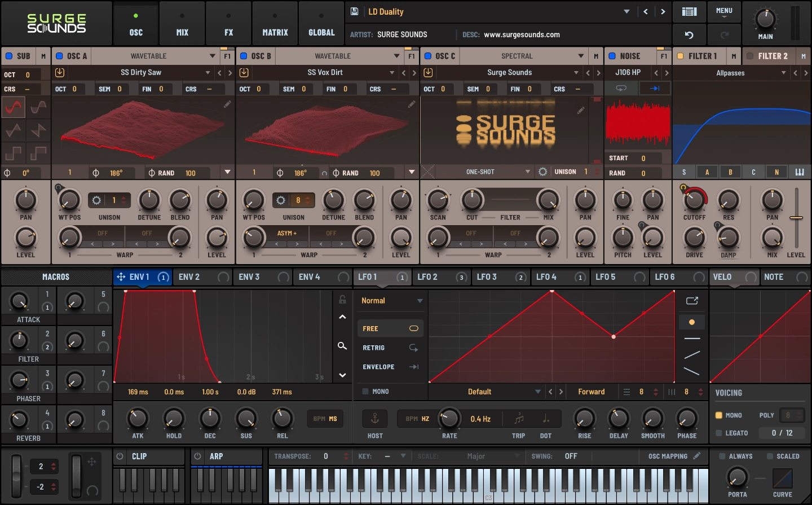Screen dimensions: 812x505
Task: Enable ALWAYS portamento option
Action: (x=722, y=456)
